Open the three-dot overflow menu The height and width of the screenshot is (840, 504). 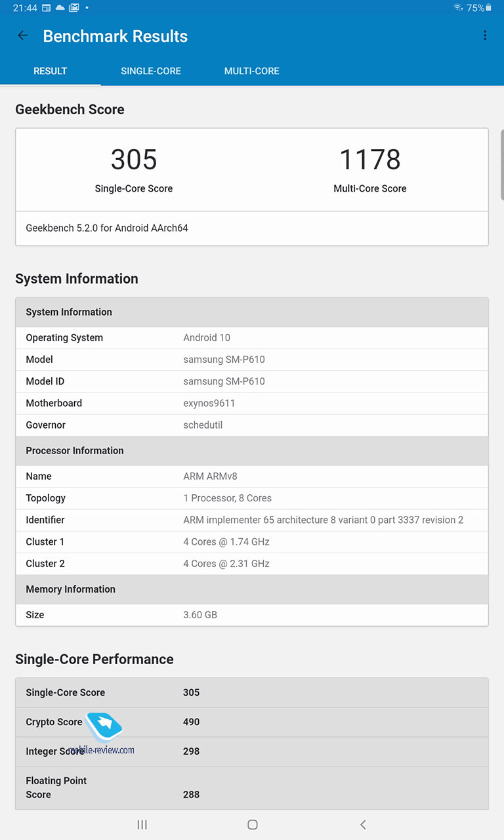coord(485,36)
